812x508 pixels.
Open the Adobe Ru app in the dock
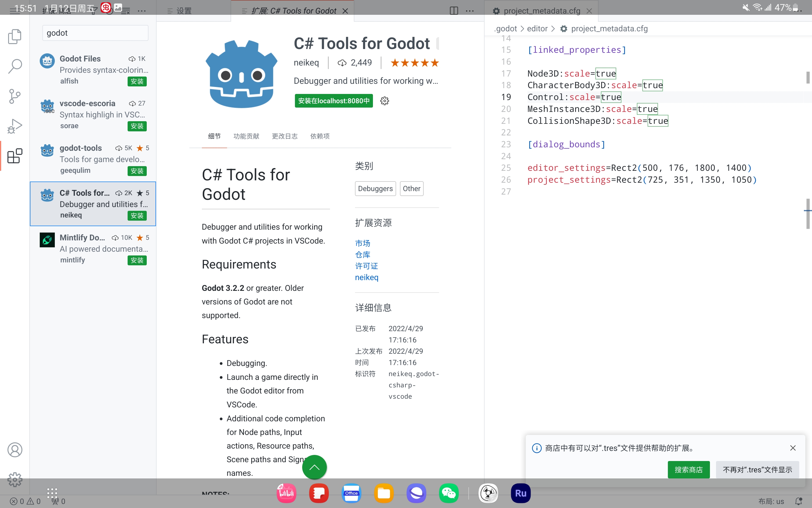point(520,493)
